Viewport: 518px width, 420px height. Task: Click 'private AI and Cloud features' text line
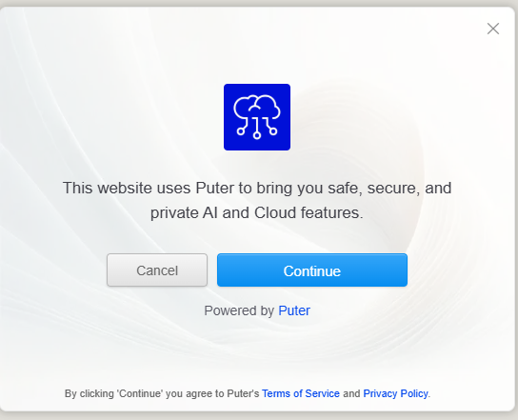pos(257,212)
